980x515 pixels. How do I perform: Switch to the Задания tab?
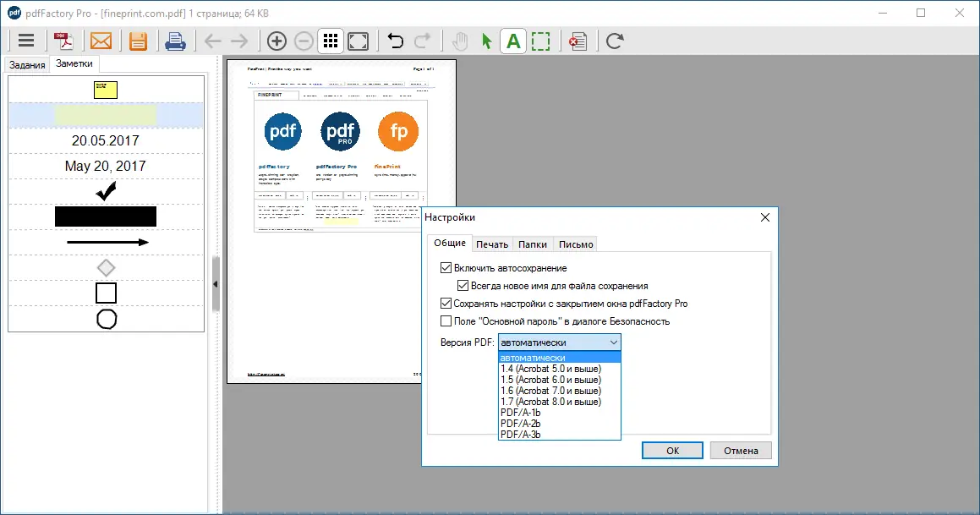coord(27,65)
